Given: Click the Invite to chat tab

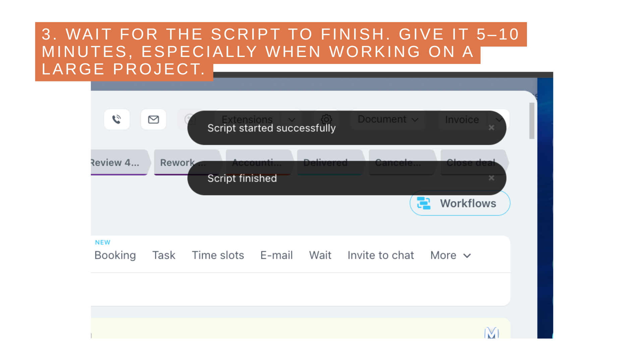Looking at the screenshot, I should (x=381, y=255).
